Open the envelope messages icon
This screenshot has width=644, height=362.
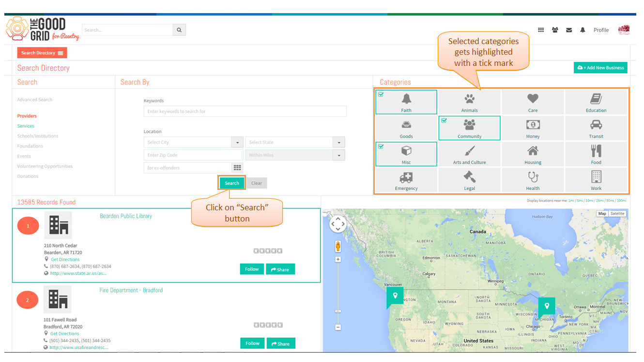click(569, 30)
